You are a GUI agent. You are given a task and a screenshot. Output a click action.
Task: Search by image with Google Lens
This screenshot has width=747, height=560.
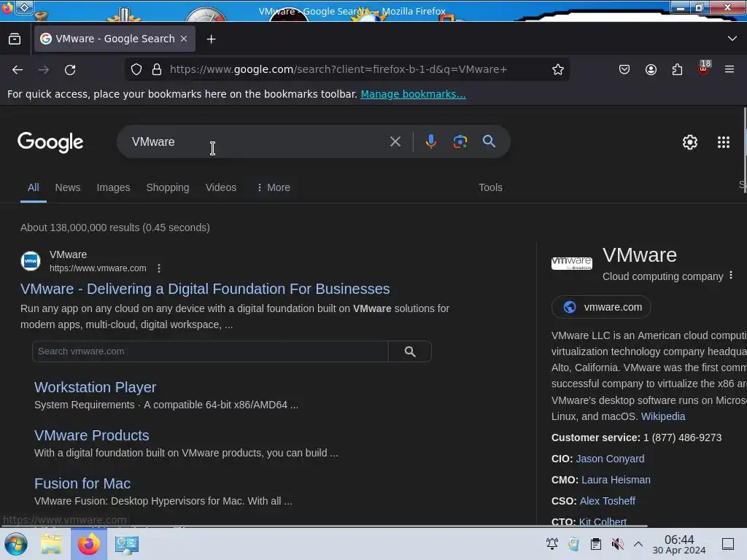point(460,141)
